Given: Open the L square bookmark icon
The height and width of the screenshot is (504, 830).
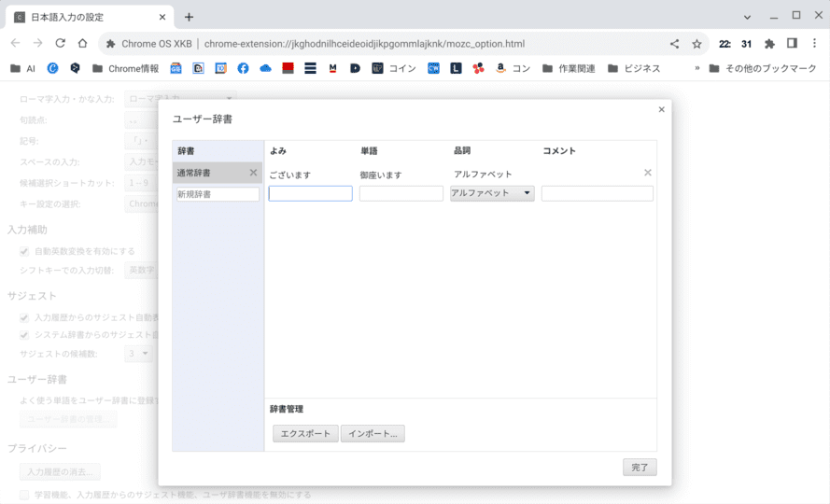Looking at the screenshot, I should pyautogui.click(x=456, y=68).
